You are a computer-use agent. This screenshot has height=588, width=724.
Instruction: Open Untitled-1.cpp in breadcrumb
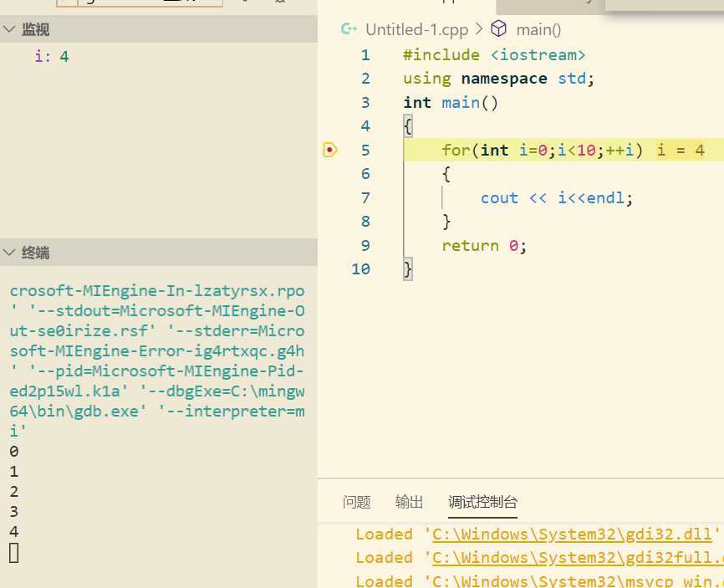click(x=416, y=30)
